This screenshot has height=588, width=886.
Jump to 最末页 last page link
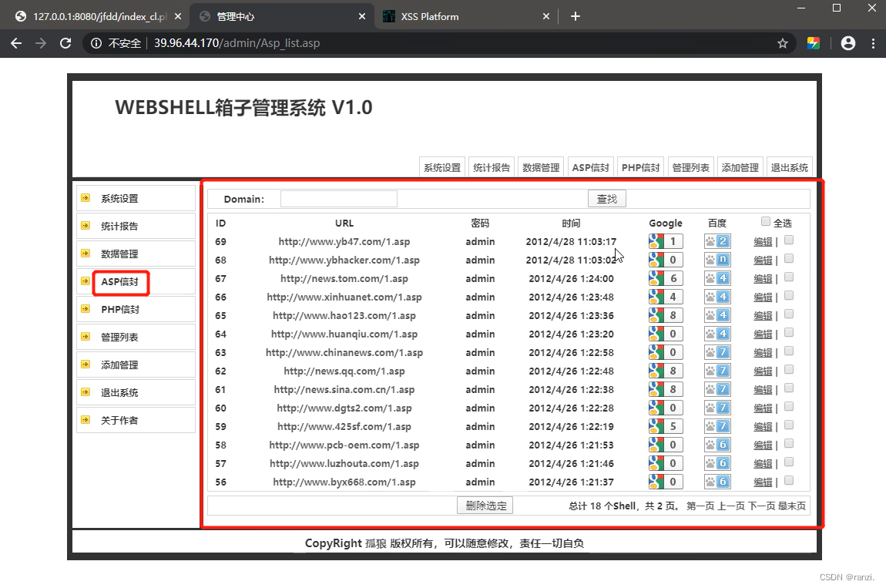click(x=792, y=506)
